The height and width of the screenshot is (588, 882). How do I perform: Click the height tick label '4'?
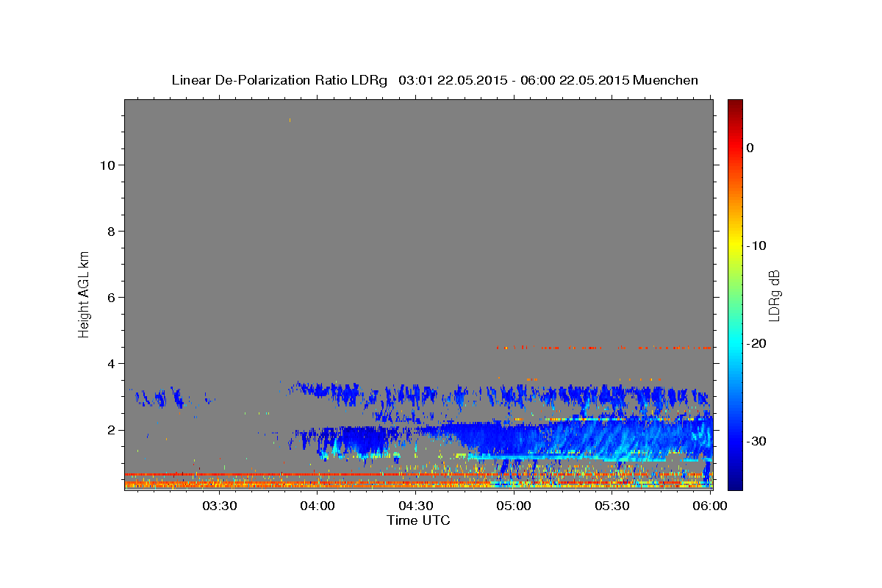tap(110, 364)
